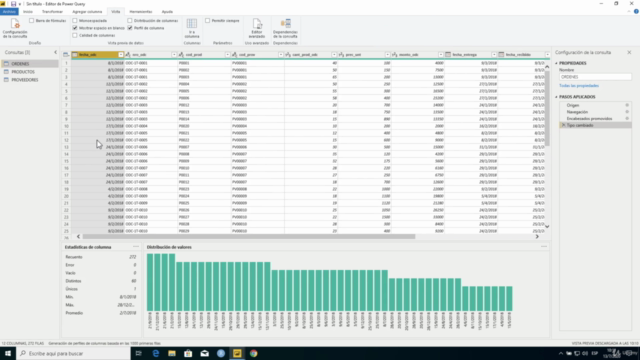This screenshot has width=640, height=360.
Task: Switch to the Agregar columna tab
Action: click(87, 12)
